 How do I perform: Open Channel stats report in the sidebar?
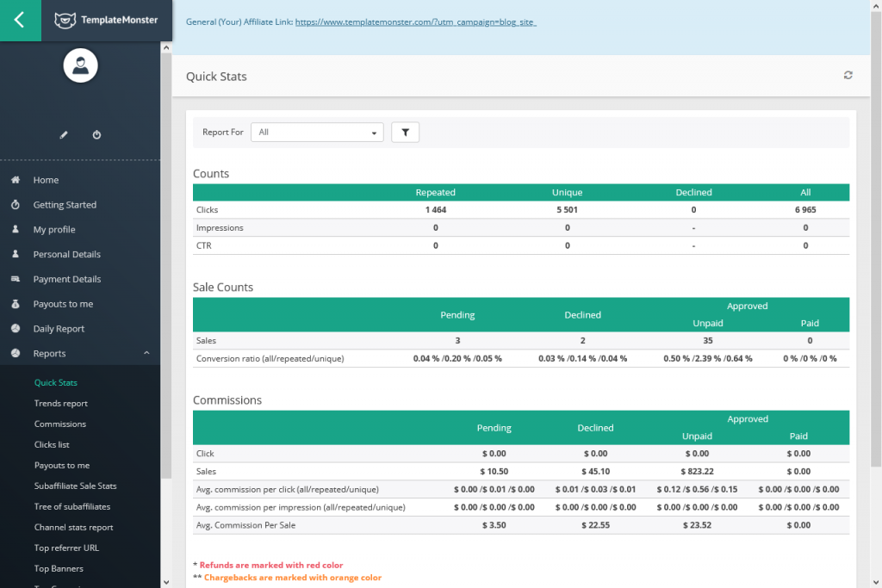point(73,527)
